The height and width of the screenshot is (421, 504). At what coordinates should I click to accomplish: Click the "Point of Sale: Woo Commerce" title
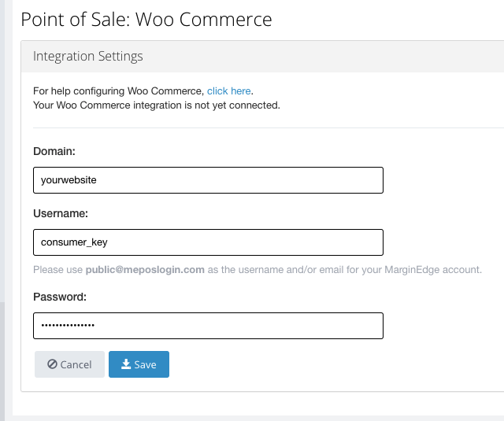pyautogui.click(x=146, y=20)
